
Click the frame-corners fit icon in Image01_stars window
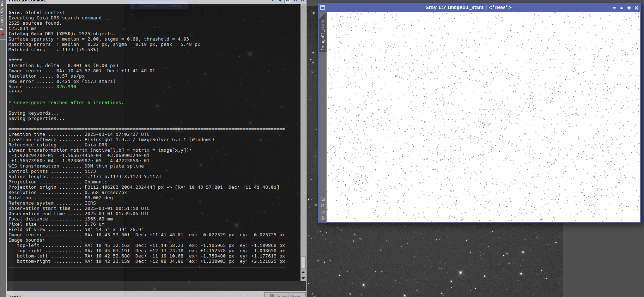click(322, 205)
